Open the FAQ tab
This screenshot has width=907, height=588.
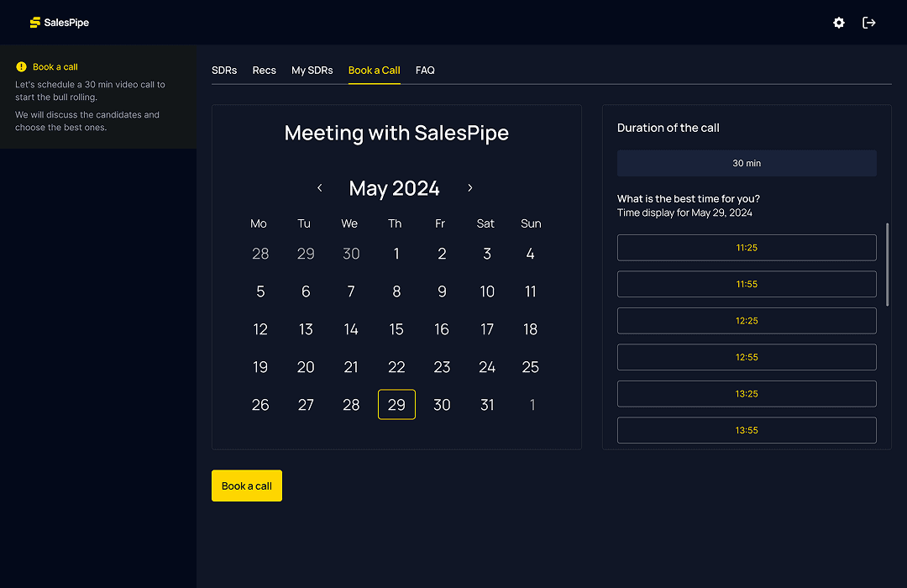tap(425, 71)
